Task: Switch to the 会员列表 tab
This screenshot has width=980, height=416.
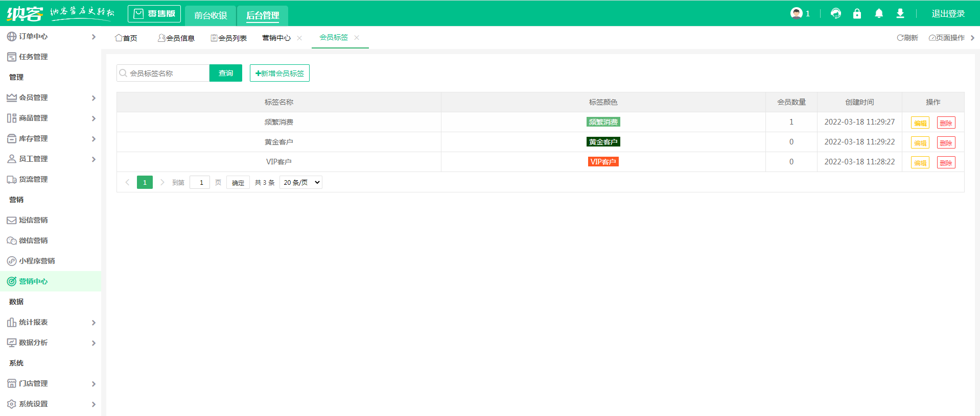Action: coord(229,38)
